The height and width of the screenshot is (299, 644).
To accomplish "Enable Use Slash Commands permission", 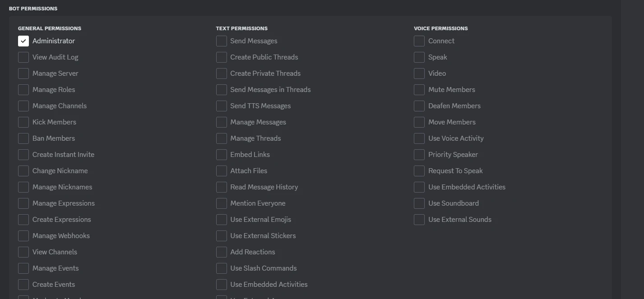I will 222,268.
